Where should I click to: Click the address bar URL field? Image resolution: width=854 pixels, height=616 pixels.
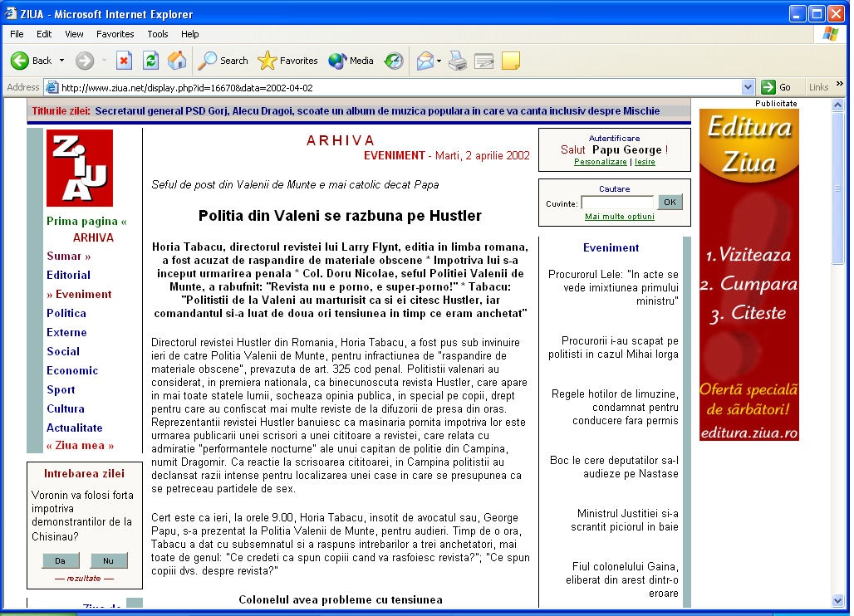(x=400, y=87)
